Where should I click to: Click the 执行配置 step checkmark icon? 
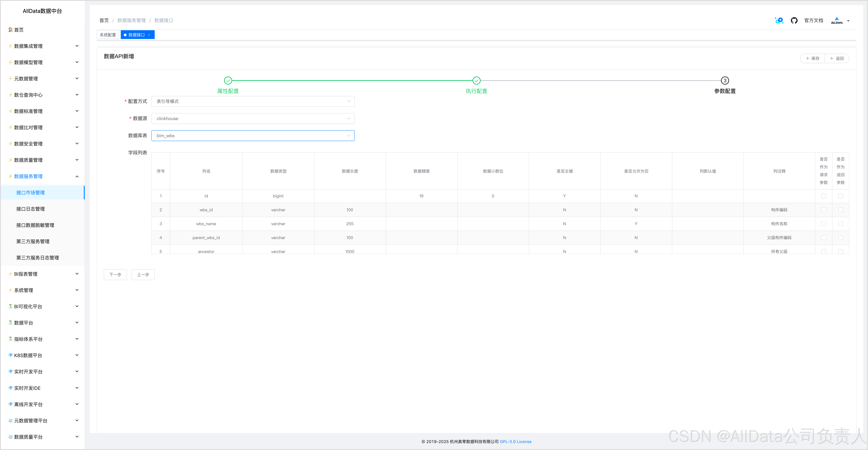click(476, 81)
